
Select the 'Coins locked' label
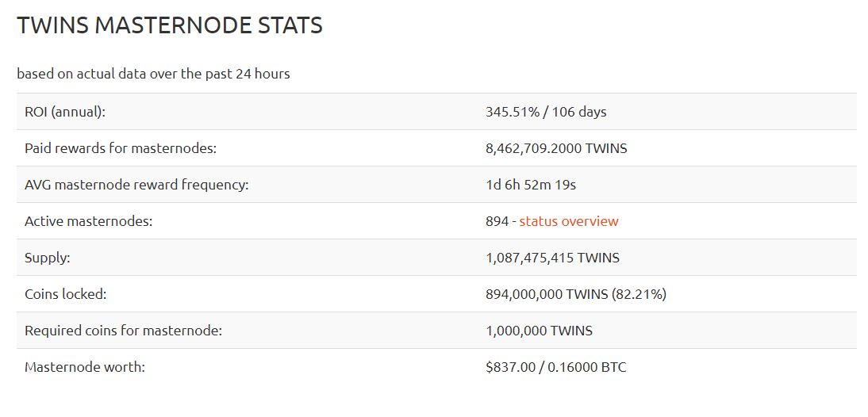tap(65, 294)
